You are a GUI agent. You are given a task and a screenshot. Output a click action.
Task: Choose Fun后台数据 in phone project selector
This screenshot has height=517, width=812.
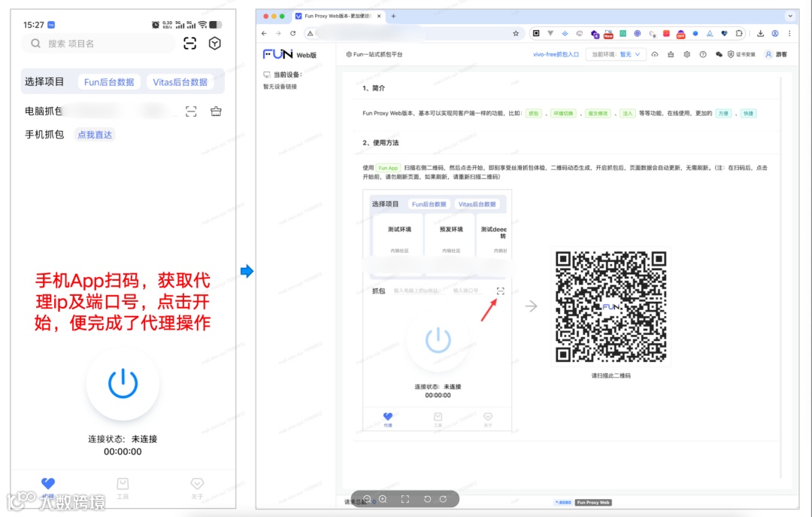pyautogui.click(x=109, y=82)
